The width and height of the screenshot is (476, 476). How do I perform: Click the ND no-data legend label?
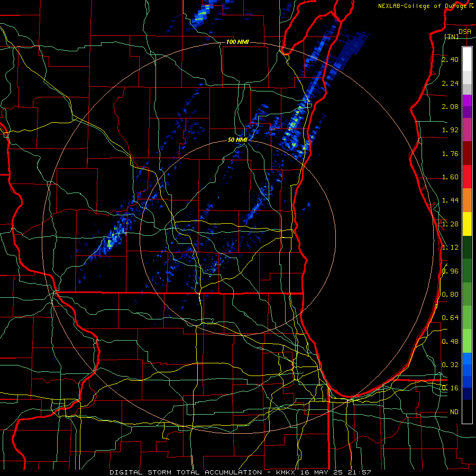tap(454, 412)
